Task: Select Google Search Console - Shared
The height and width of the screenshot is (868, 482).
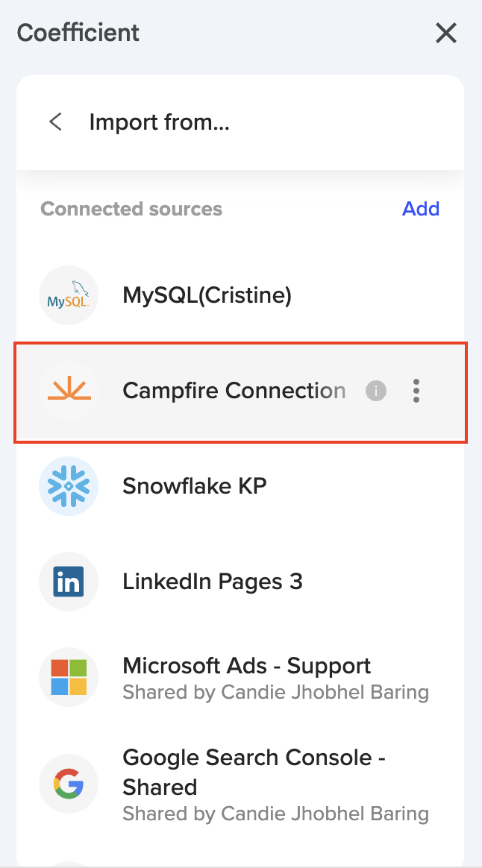Action: click(254, 772)
